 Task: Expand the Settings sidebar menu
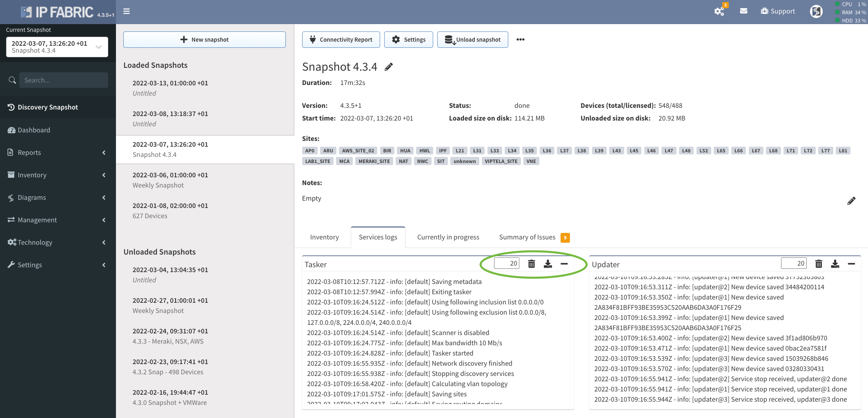[x=57, y=265]
